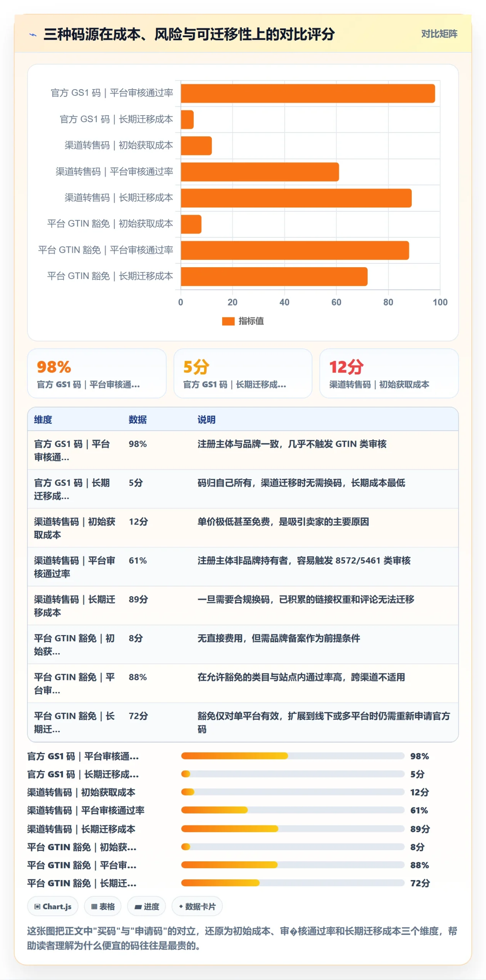
Task: Click the 98% progress bar
Action: point(293,756)
